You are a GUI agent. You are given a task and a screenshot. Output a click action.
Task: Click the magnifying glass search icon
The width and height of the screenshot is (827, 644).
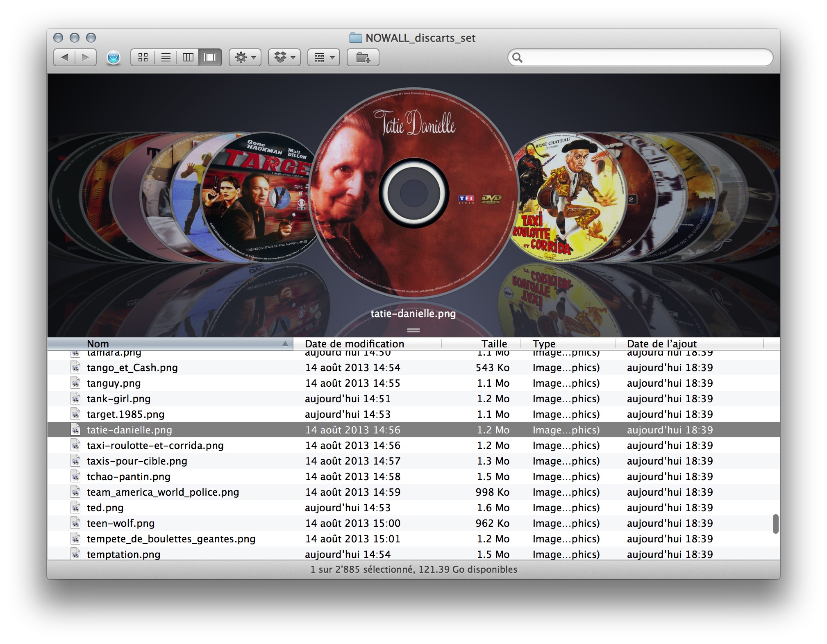pyautogui.click(x=518, y=58)
